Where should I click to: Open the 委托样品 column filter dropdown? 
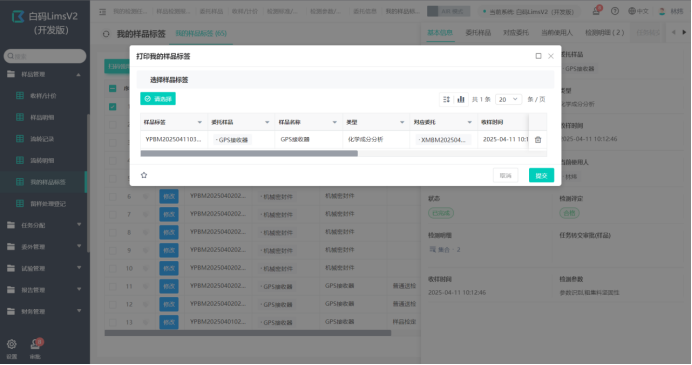tap(267, 123)
